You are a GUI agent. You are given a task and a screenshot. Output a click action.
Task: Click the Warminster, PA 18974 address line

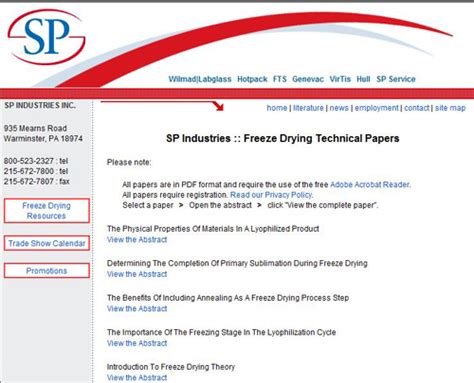[x=43, y=139]
